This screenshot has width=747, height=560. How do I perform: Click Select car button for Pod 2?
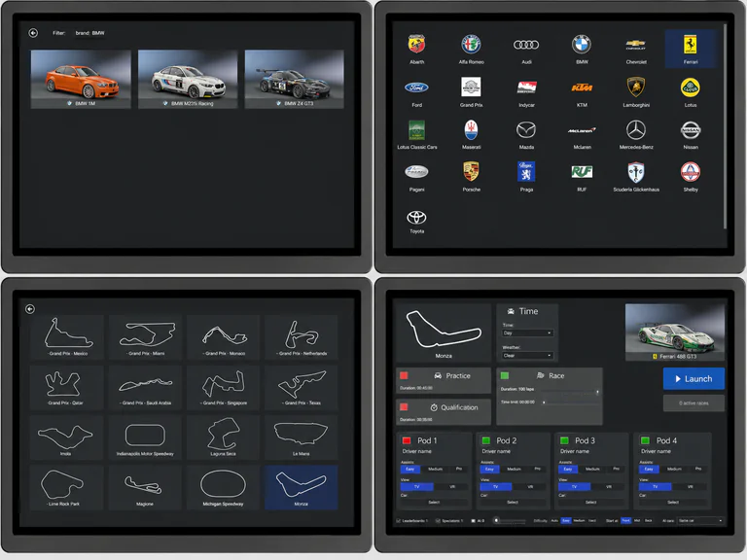point(513,503)
